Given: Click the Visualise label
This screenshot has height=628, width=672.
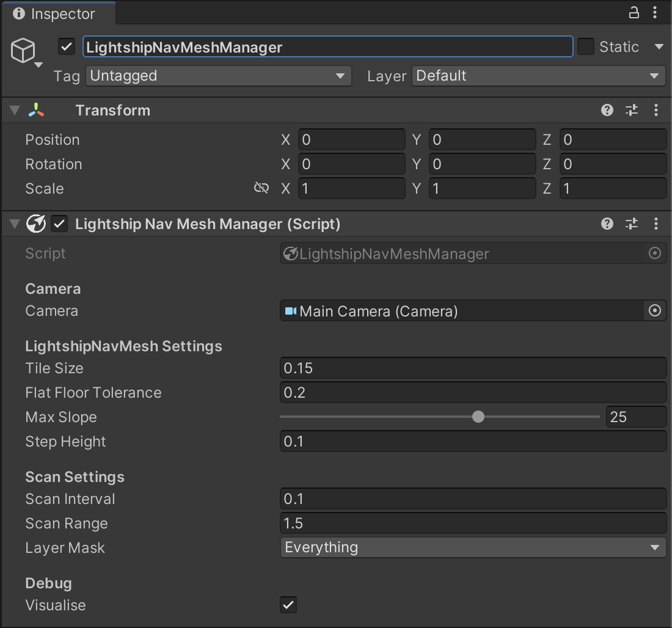Looking at the screenshot, I should coord(55,605).
